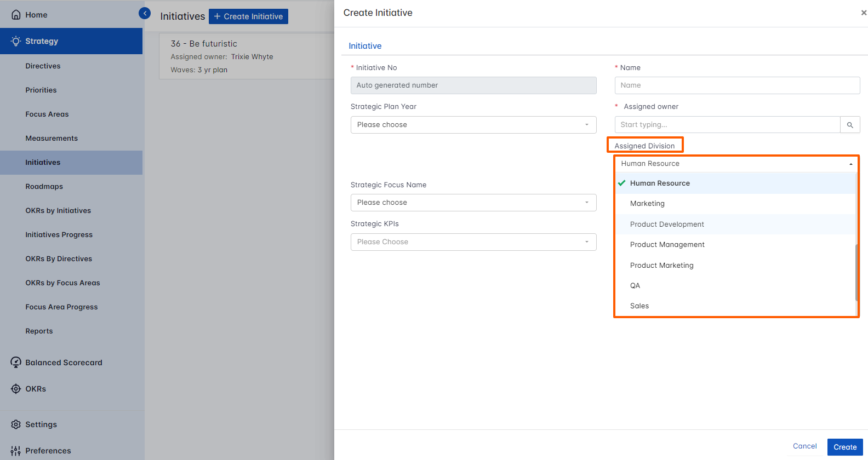The height and width of the screenshot is (460, 868).
Task: Select Marketing from the division list
Action: pos(647,204)
